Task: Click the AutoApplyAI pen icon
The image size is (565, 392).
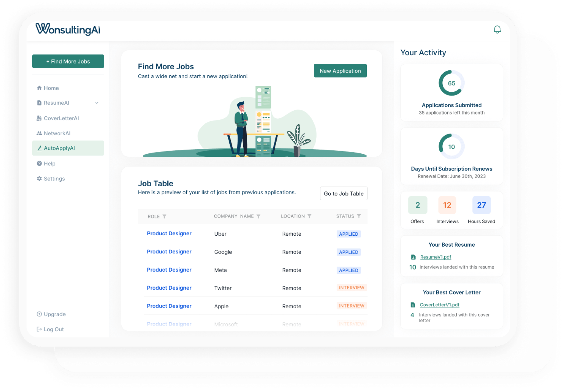Action: coord(39,148)
